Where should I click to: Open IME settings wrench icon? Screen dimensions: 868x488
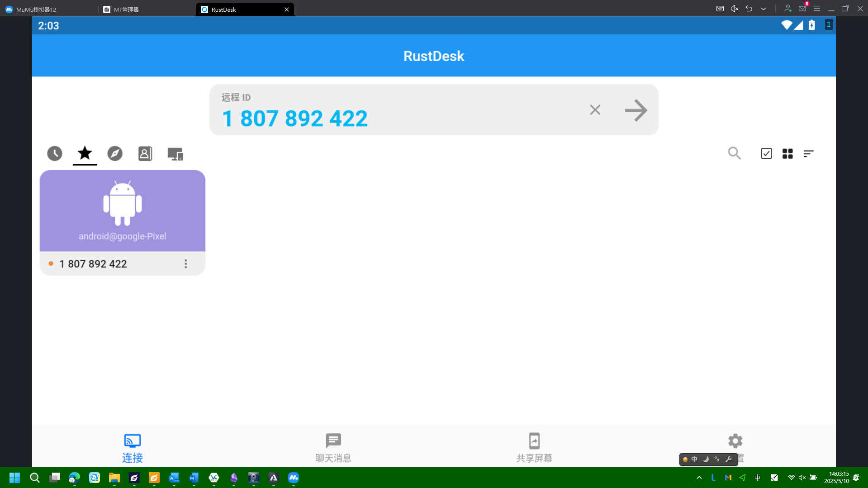point(728,459)
